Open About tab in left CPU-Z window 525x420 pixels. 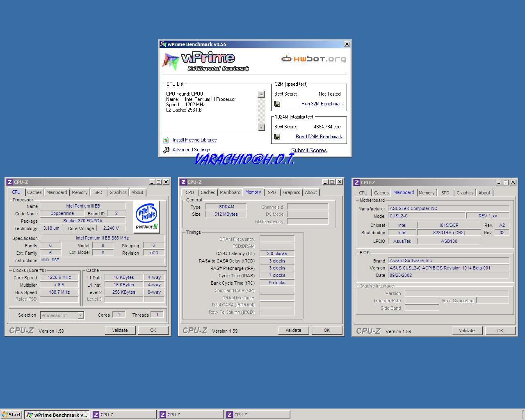click(x=137, y=192)
